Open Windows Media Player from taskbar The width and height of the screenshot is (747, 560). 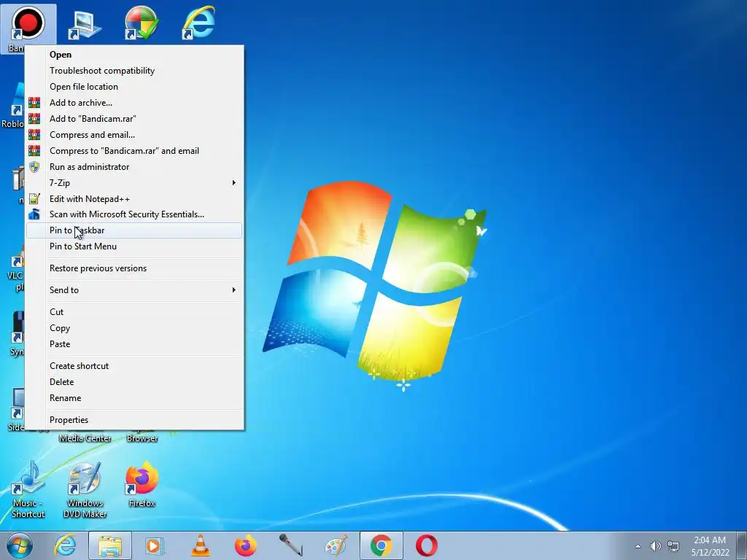point(155,545)
